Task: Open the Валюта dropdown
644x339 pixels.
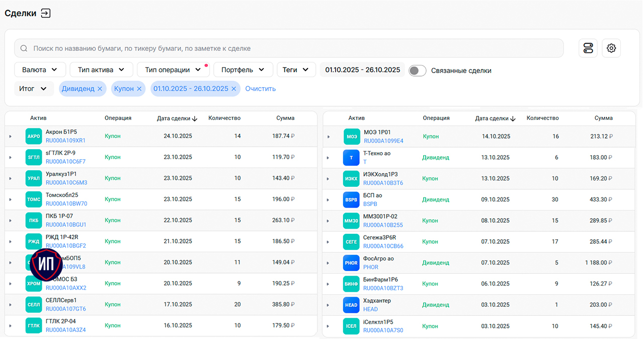Action: (40, 70)
